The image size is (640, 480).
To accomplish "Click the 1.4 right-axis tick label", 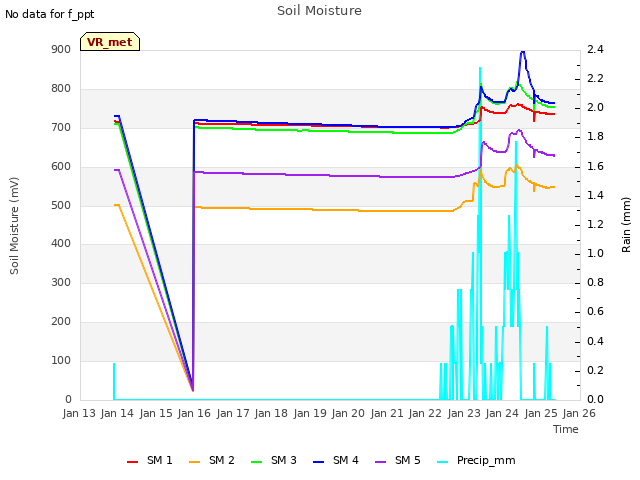I will point(595,196).
